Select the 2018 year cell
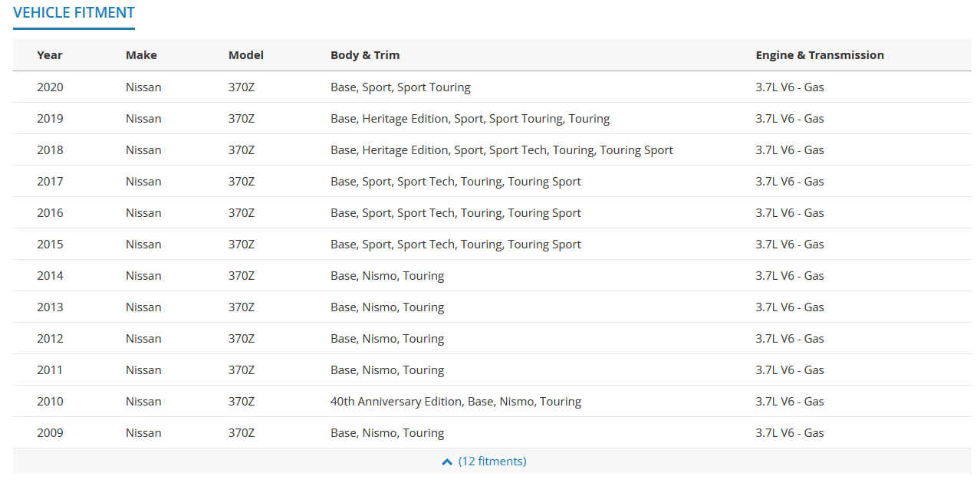The image size is (980, 486). (x=50, y=150)
